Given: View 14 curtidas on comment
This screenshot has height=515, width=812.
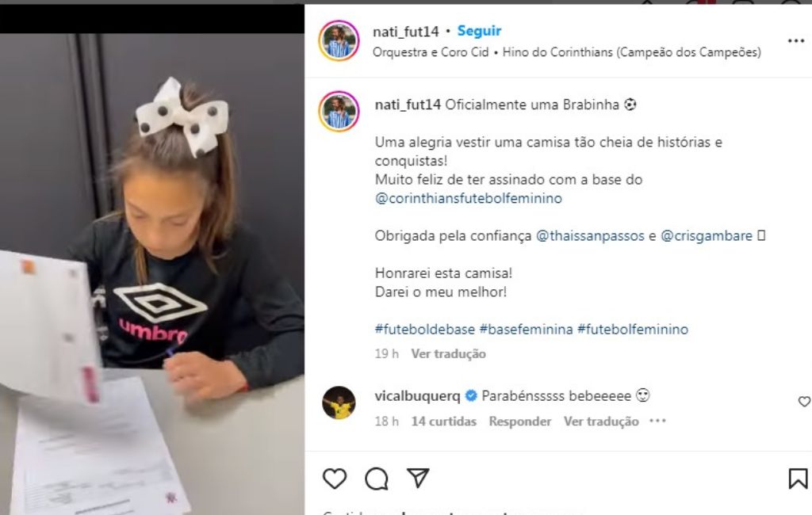Looking at the screenshot, I should tap(444, 422).
